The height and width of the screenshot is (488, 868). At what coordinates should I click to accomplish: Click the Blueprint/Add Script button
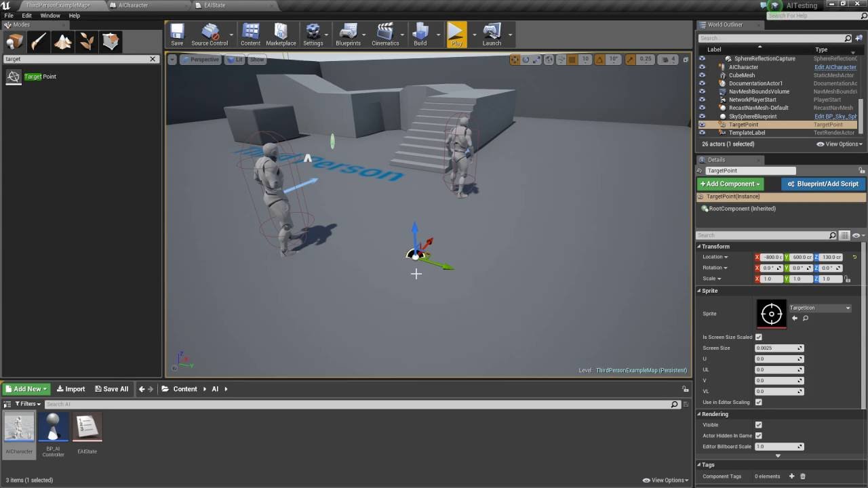823,184
